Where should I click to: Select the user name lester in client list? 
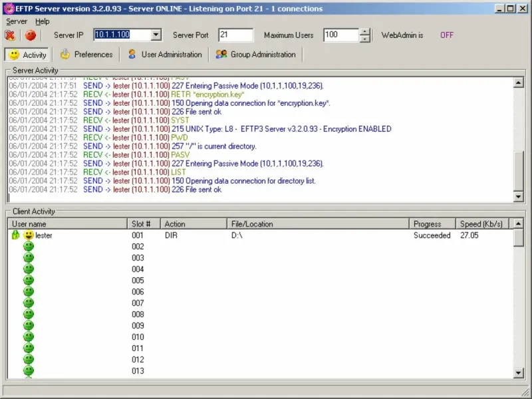point(44,235)
